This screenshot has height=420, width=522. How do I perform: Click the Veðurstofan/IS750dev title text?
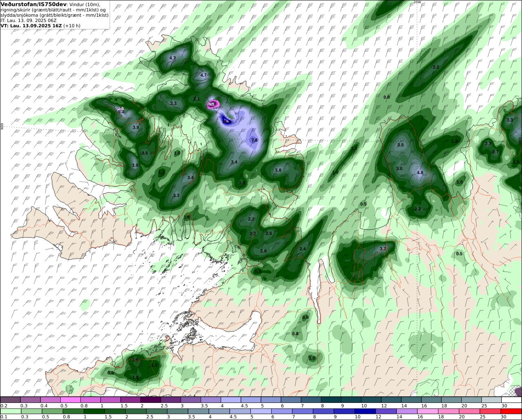pyautogui.click(x=33, y=4)
